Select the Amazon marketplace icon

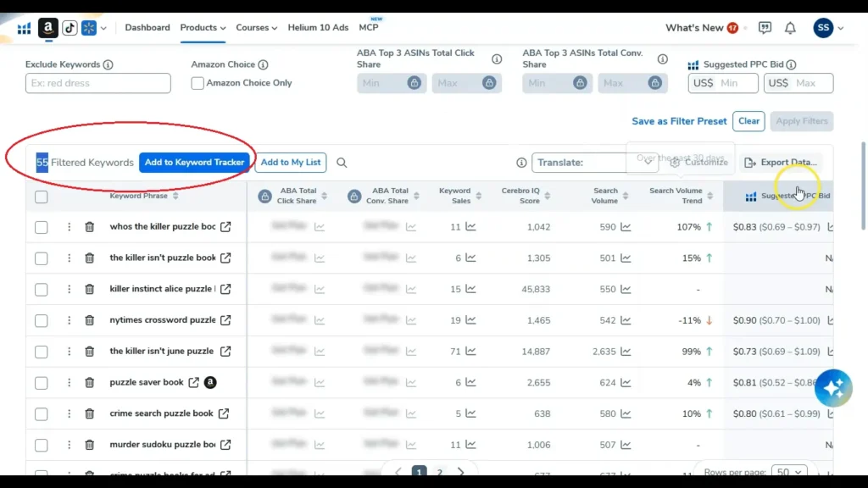pos(48,28)
